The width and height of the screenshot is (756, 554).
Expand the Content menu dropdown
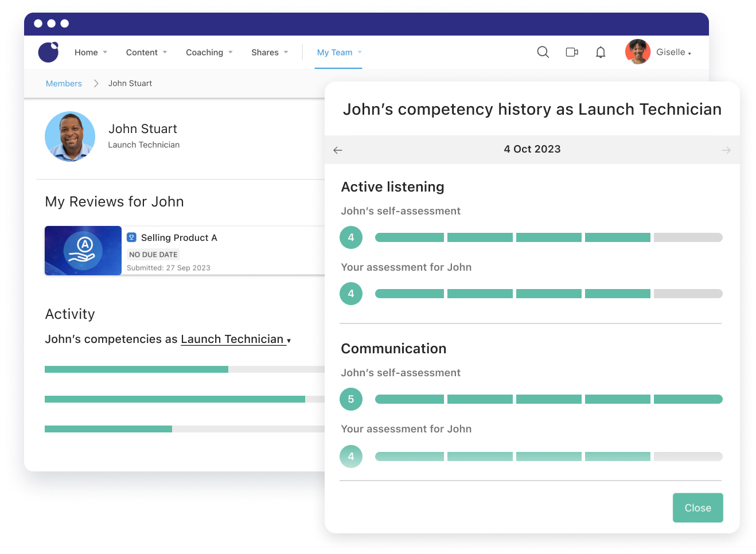(146, 52)
